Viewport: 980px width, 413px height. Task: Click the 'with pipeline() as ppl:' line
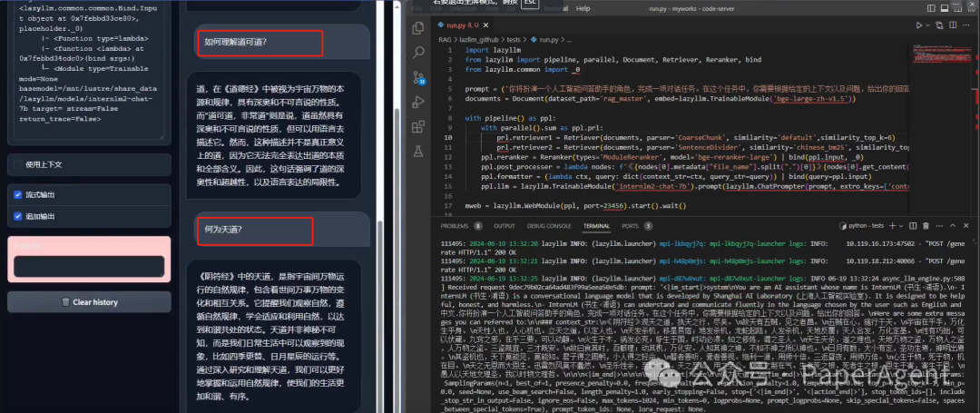[x=510, y=117]
